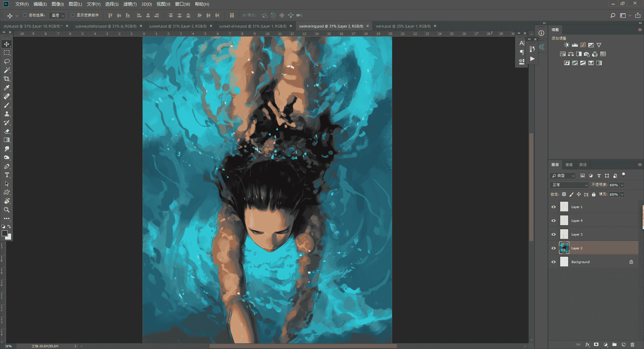Select the Hand tool
The width and height of the screenshot is (644, 349).
point(7,201)
